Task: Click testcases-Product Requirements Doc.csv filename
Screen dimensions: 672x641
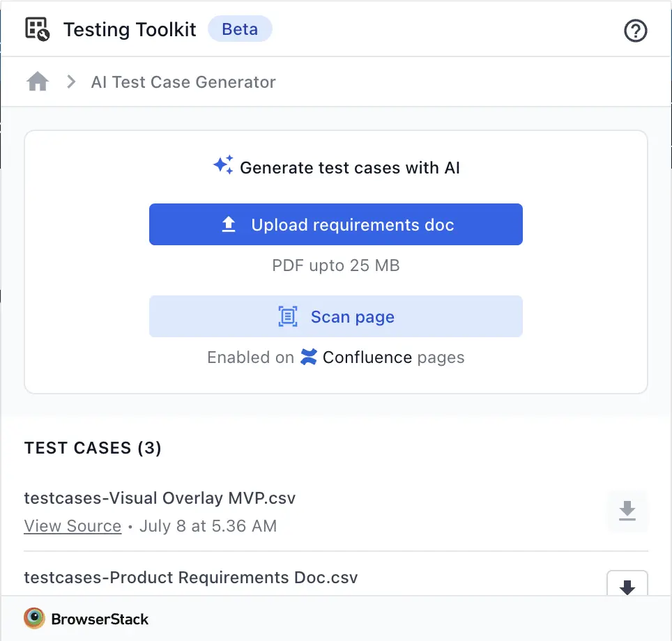Action: tap(191, 578)
